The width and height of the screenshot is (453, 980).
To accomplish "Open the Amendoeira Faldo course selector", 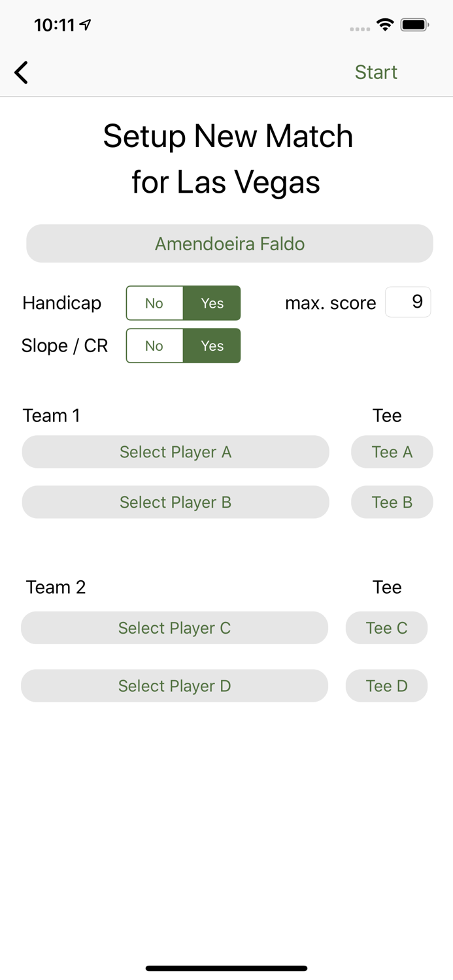I will [229, 243].
